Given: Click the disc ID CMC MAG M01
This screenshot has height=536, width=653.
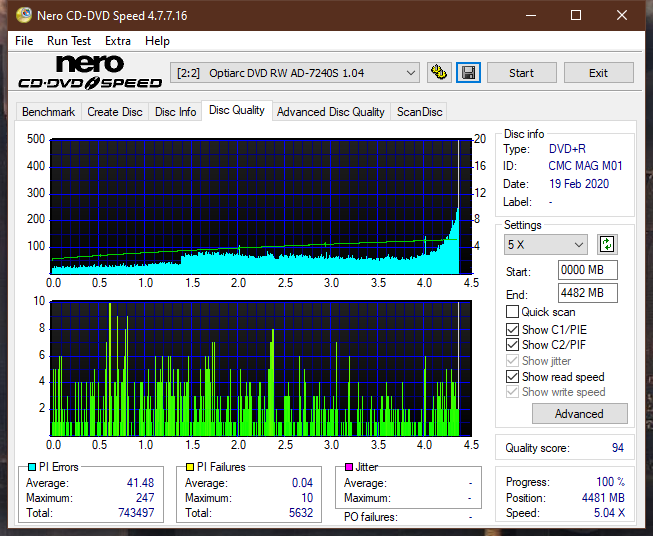Looking at the screenshot, I should click(x=585, y=166).
